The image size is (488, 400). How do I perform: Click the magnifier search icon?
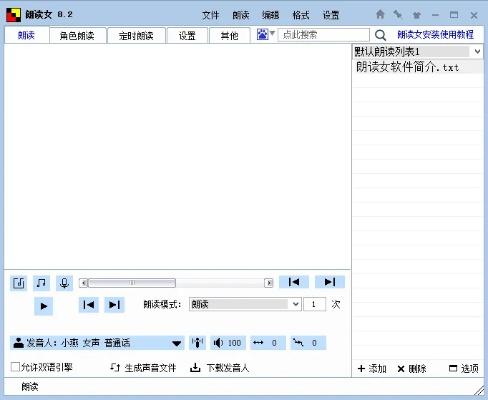[380, 35]
